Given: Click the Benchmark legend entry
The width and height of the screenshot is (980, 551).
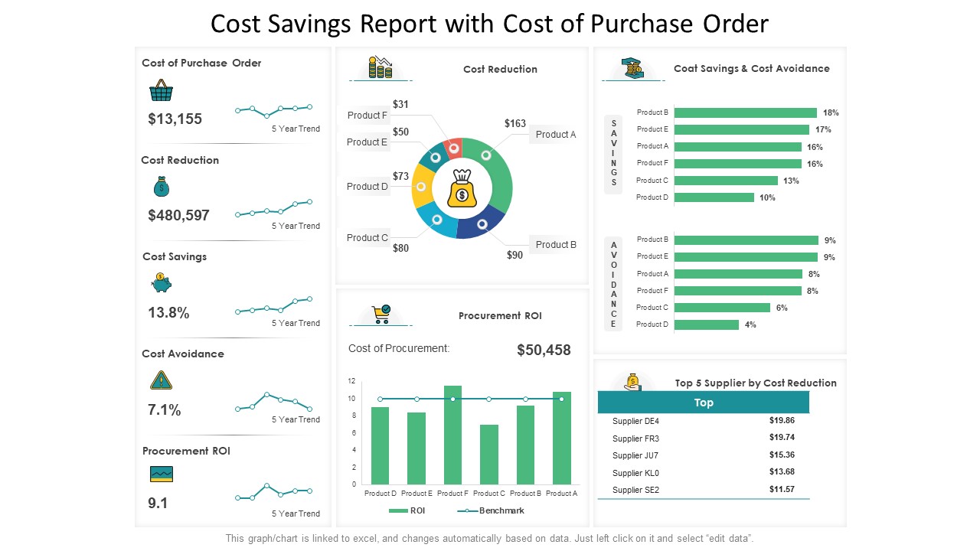Looking at the screenshot, I should coord(491,510).
